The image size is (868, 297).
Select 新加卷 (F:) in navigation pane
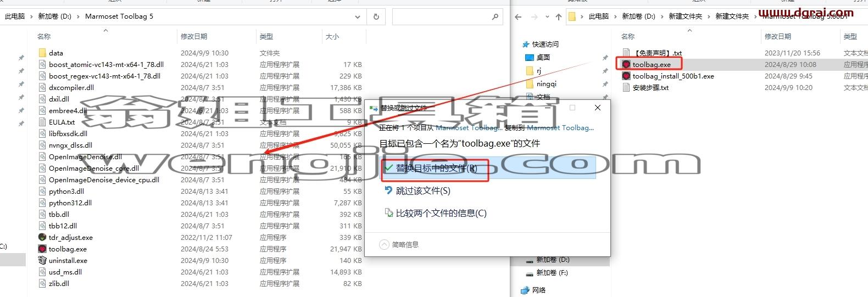click(552, 272)
